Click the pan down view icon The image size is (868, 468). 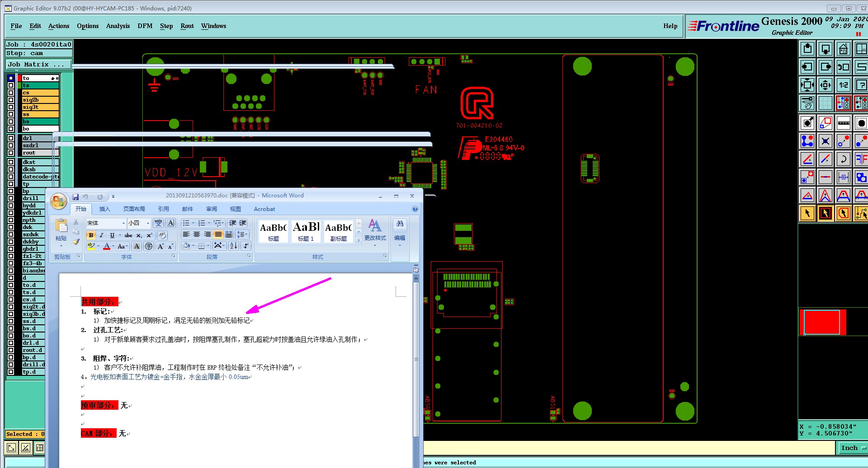point(826,49)
